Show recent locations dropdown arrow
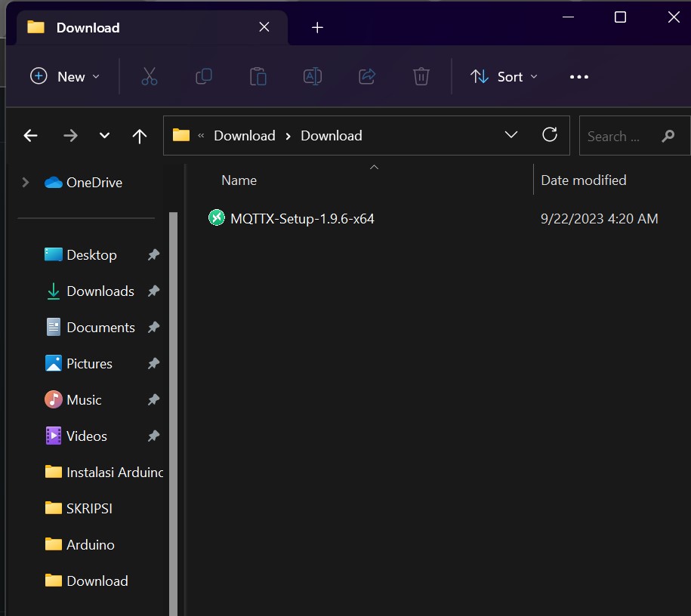The height and width of the screenshot is (616, 691). tap(105, 136)
